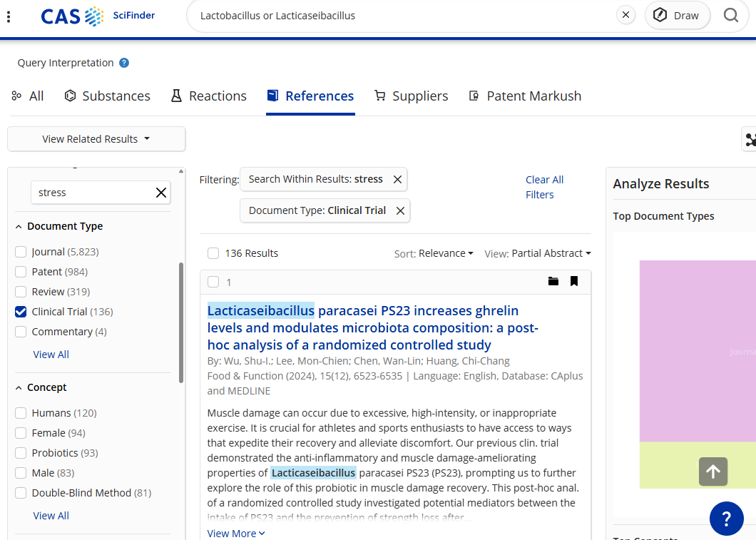Enable the Probiotics concept filter

click(21, 453)
